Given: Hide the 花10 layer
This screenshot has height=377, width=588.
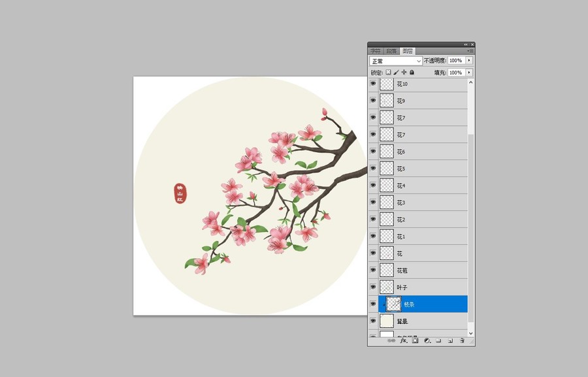Looking at the screenshot, I should pos(373,84).
